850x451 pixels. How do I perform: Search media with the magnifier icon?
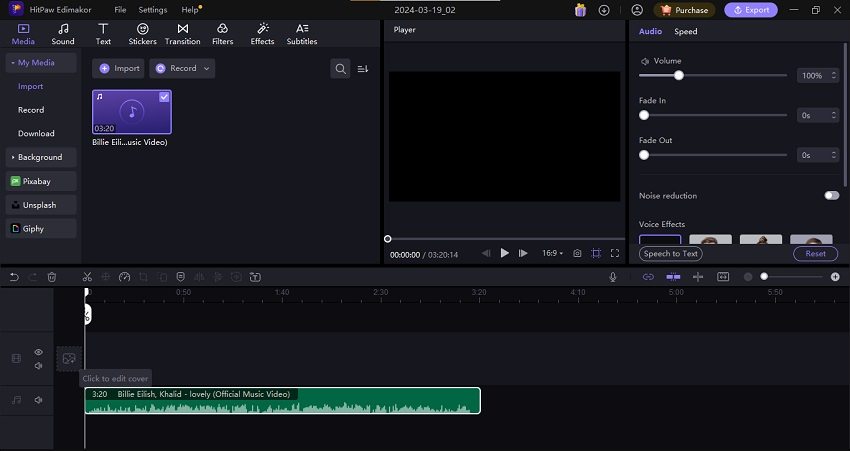(341, 69)
